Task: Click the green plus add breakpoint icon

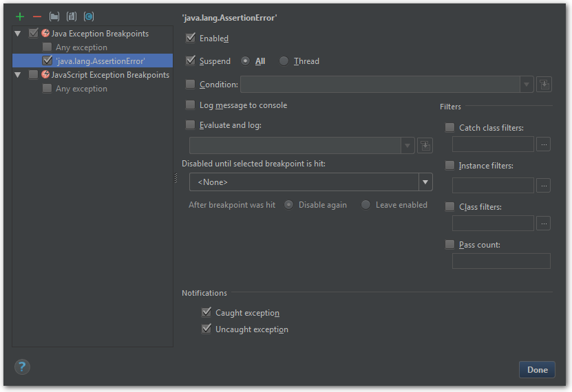Action: tap(19, 17)
